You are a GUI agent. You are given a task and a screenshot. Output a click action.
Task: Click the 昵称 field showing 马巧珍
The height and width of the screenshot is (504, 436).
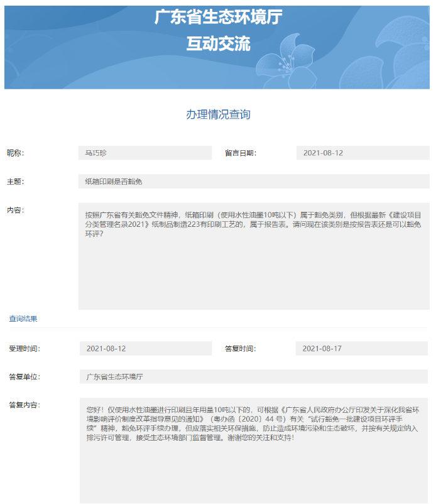coord(145,153)
